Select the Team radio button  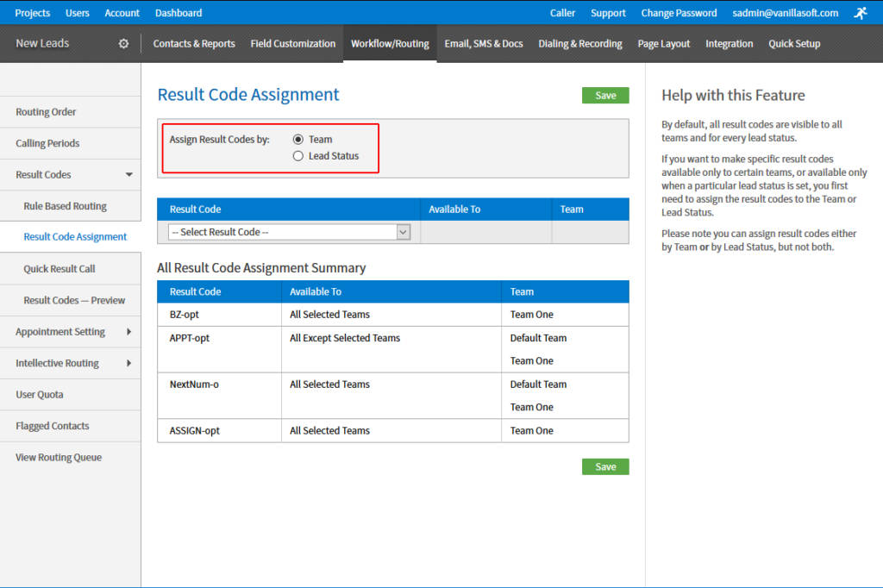297,140
